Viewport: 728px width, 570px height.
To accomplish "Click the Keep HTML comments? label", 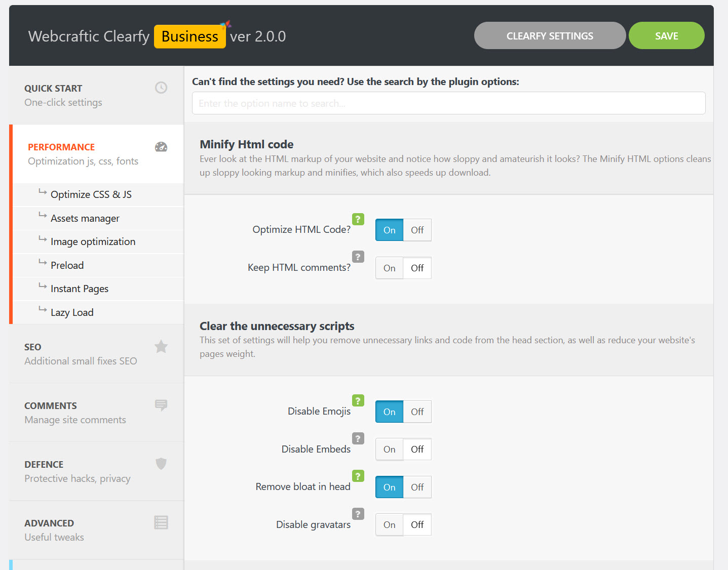I will click(x=299, y=267).
